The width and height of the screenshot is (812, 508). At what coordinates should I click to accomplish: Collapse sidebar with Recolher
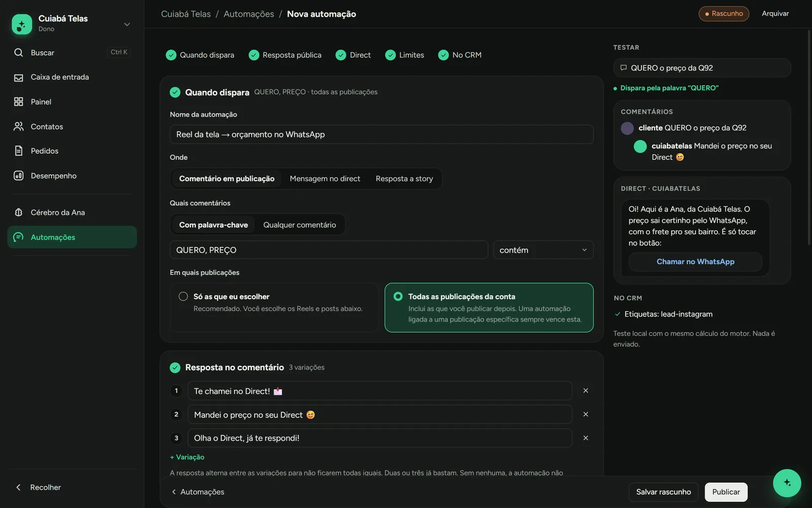[x=38, y=487]
